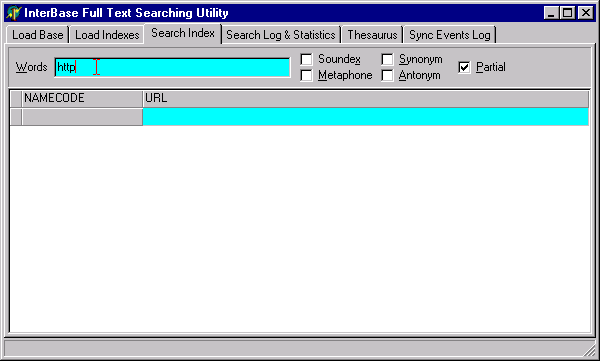Screen dimensions: 600x361
Task: Switch to the Load Base tab
Action: click(38, 35)
